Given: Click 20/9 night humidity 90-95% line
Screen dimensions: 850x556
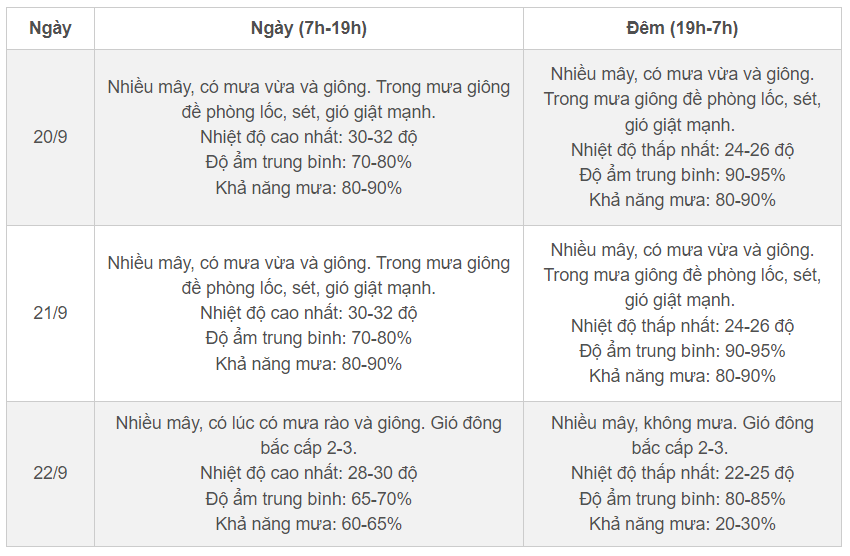Looking at the screenshot, I should (x=682, y=175).
